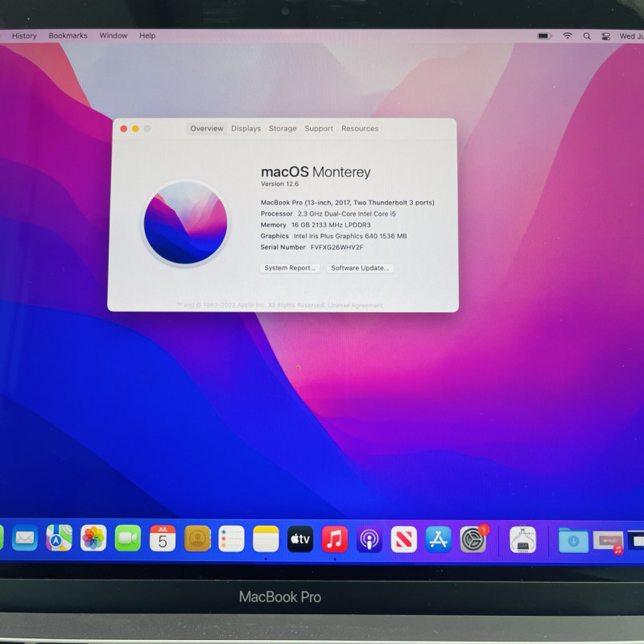Open Spotlight search in the menu bar

coord(588,36)
